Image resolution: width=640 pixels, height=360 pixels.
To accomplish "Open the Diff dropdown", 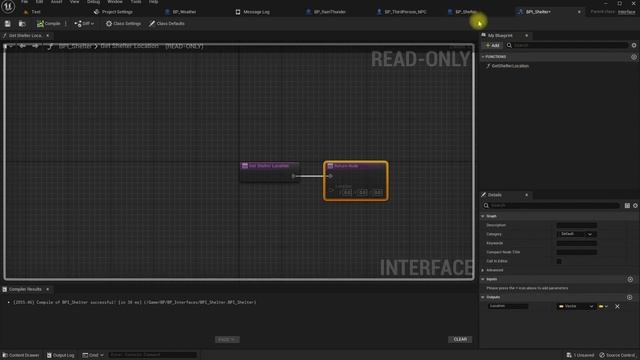I will pos(84,24).
